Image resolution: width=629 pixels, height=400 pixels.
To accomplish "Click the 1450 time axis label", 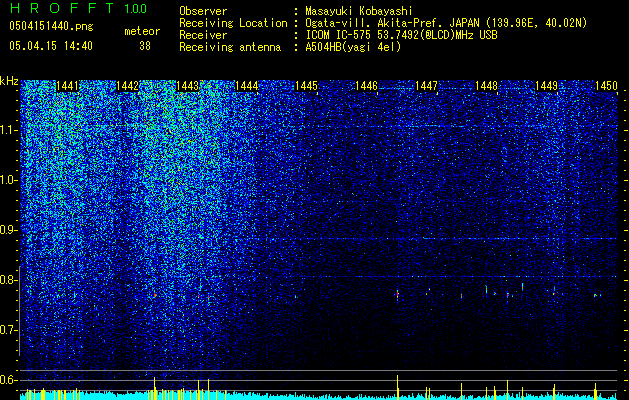I will click(606, 86).
